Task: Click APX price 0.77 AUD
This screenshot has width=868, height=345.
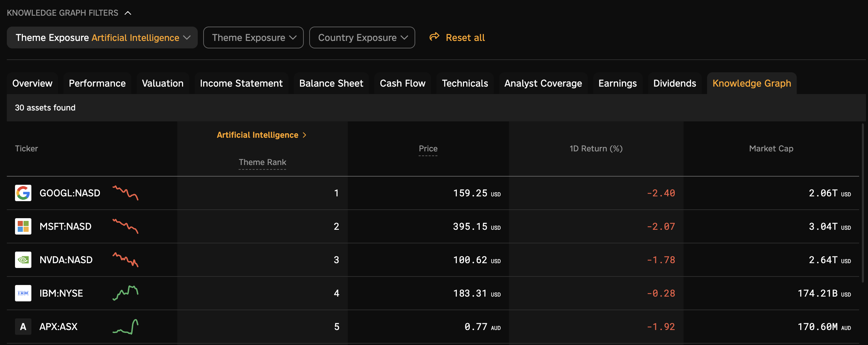Action: click(x=483, y=327)
